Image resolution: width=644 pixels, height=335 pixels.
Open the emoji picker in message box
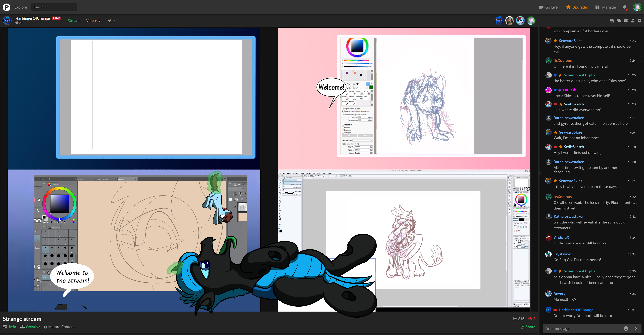626,329
